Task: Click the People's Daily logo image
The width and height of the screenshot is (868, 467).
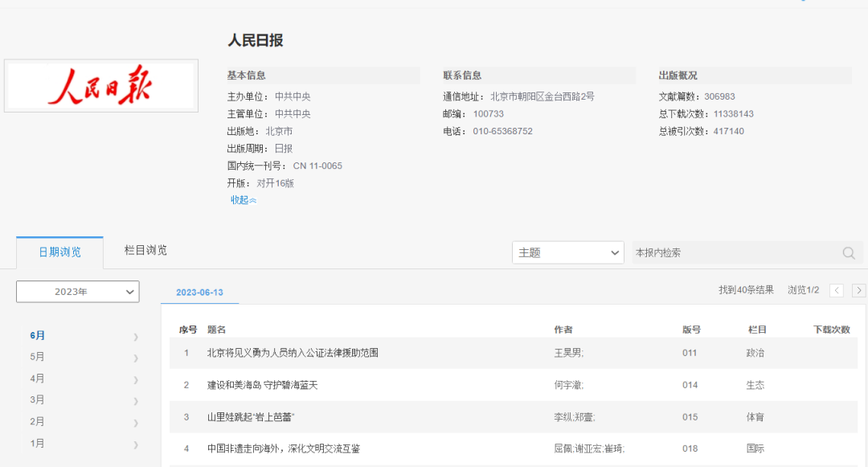Action: [101, 86]
